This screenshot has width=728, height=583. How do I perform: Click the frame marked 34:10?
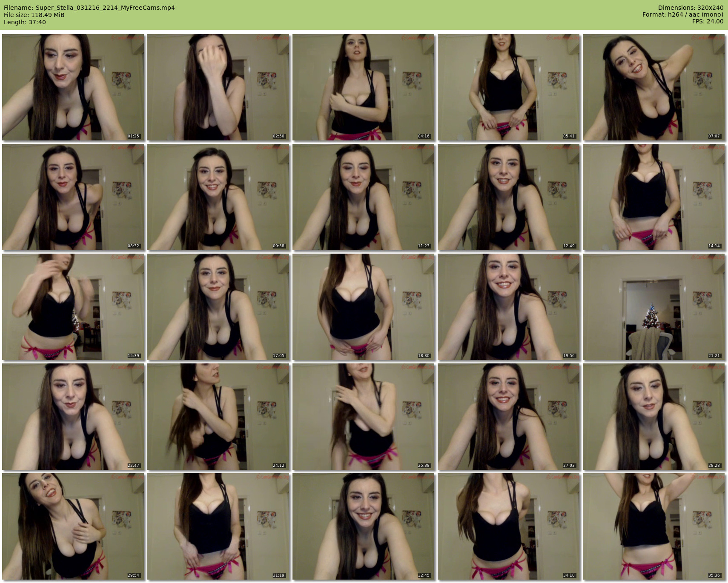(x=509, y=526)
